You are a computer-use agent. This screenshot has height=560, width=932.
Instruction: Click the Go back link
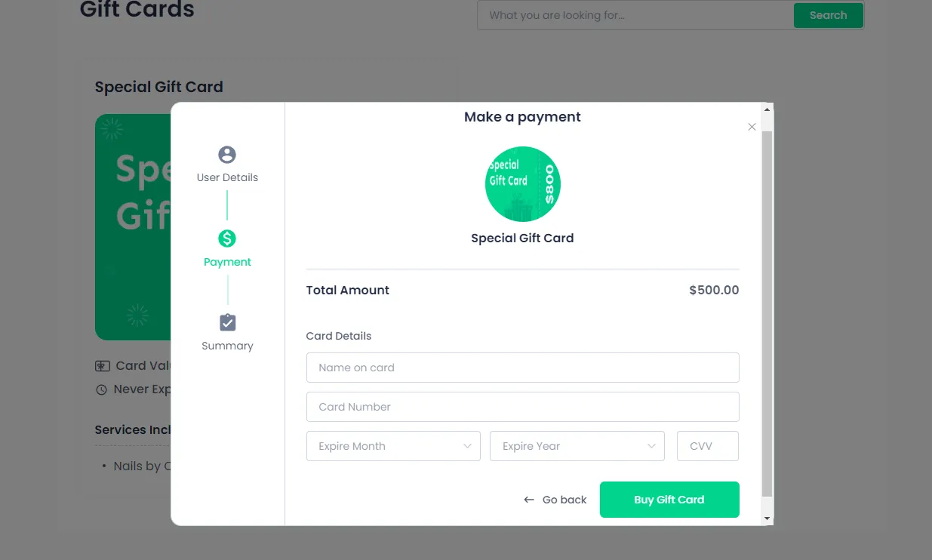coord(564,500)
